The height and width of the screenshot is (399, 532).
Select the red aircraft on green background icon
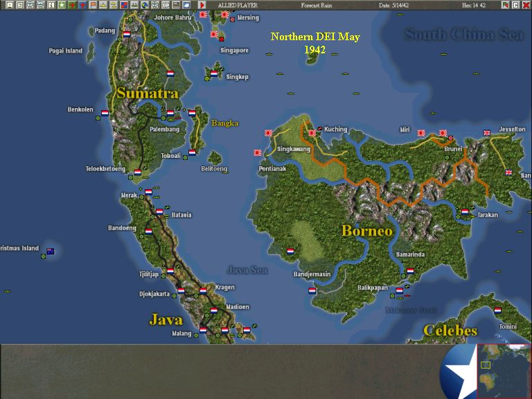point(72,5)
